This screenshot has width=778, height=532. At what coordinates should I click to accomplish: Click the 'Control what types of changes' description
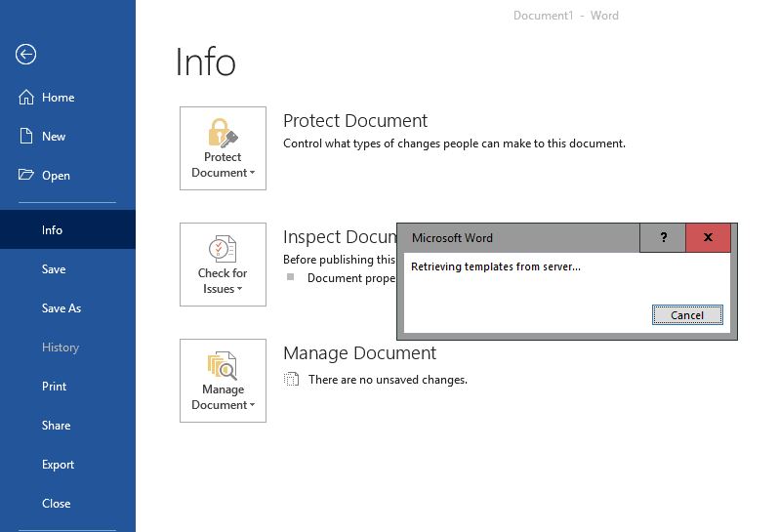pos(454,143)
